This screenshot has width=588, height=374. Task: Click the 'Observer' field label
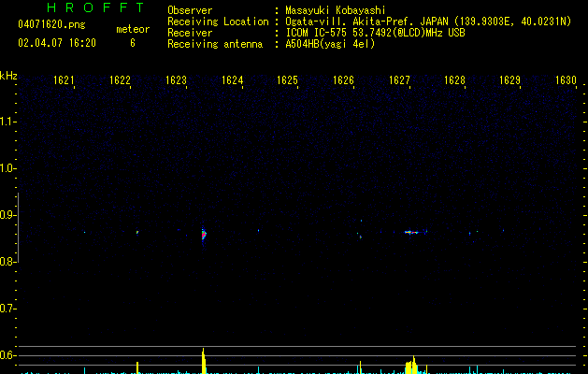coord(190,10)
